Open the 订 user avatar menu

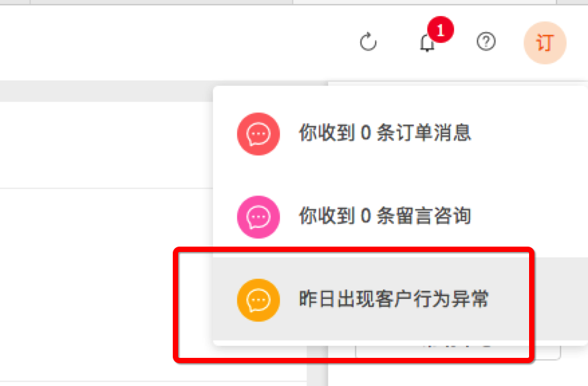(x=544, y=43)
